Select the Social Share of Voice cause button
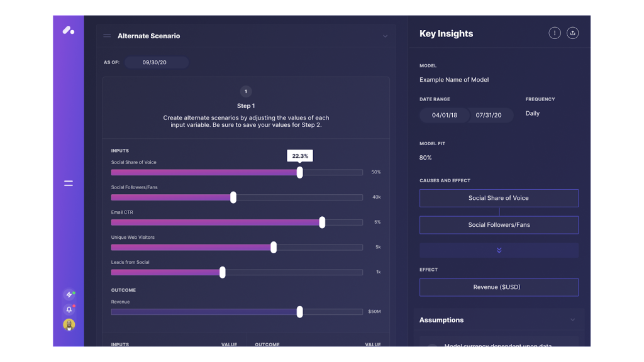644x362 pixels. tap(499, 198)
